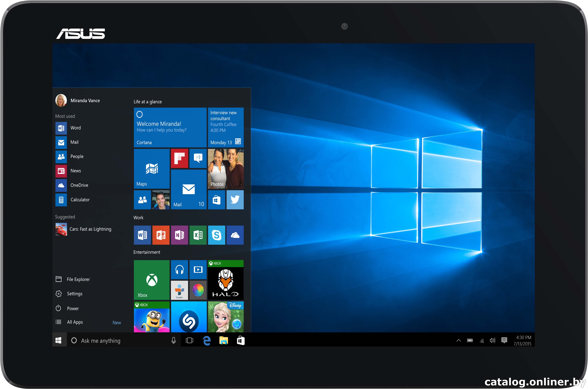Viewport: 588px width, 389px height.
Task: Click the Life at a glance group header
Action: (x=148, y=102)
